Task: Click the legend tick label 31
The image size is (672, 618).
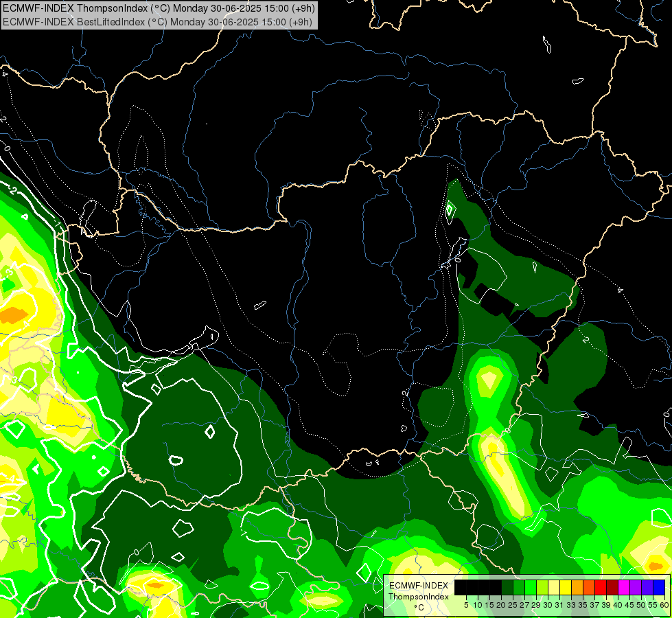Action: 559,605
